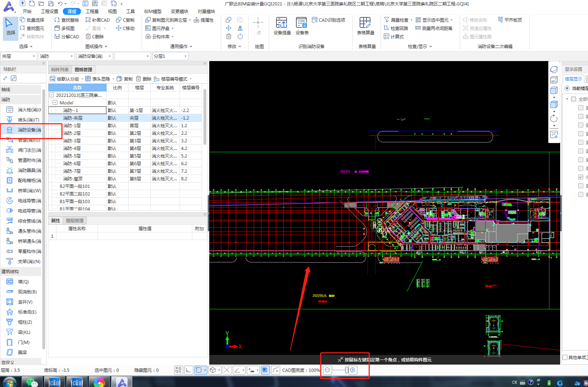The image size is (588, 387).
Task: Click the C复制 tool
Action: coord(125,20)
